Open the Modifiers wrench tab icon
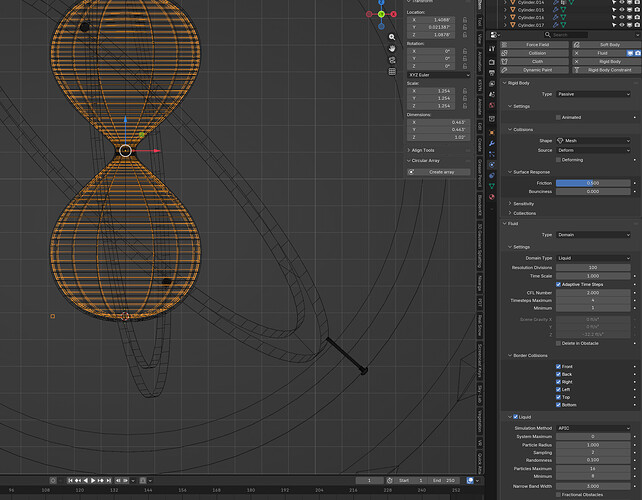Screen dimensions: 642x500 pyautogui.click(x=492, y=143)
